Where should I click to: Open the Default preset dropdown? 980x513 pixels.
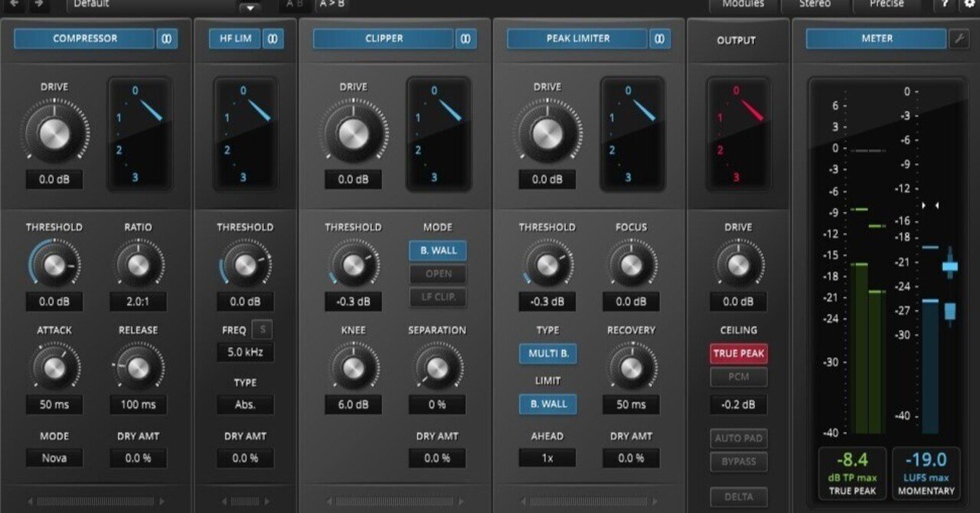coord(153,5)
